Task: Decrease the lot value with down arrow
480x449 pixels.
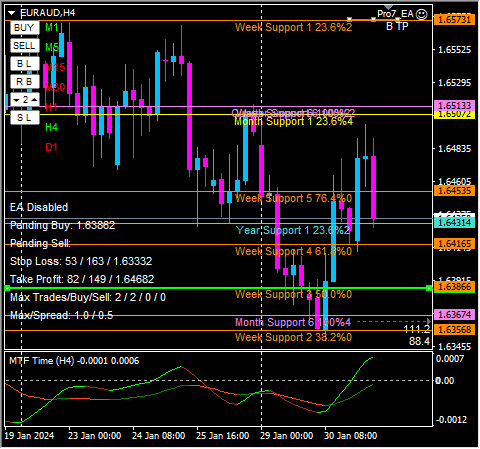Action: (x=16, y=100)
